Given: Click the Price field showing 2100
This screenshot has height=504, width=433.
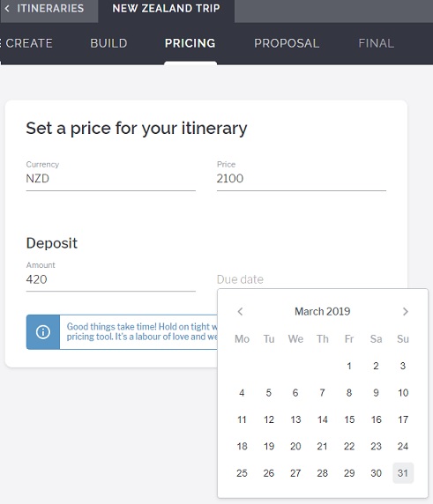Looking at the screenshot, I should pos(302,179).
